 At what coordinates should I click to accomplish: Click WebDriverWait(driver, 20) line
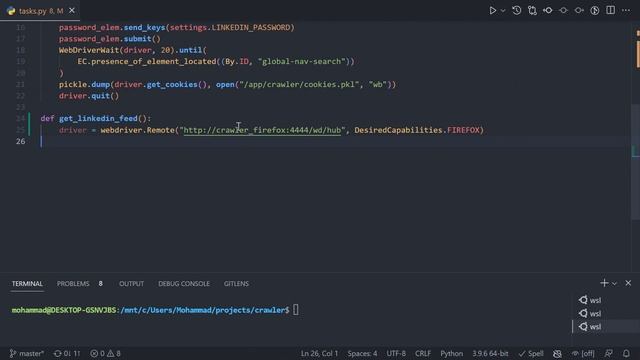[133, 50]
